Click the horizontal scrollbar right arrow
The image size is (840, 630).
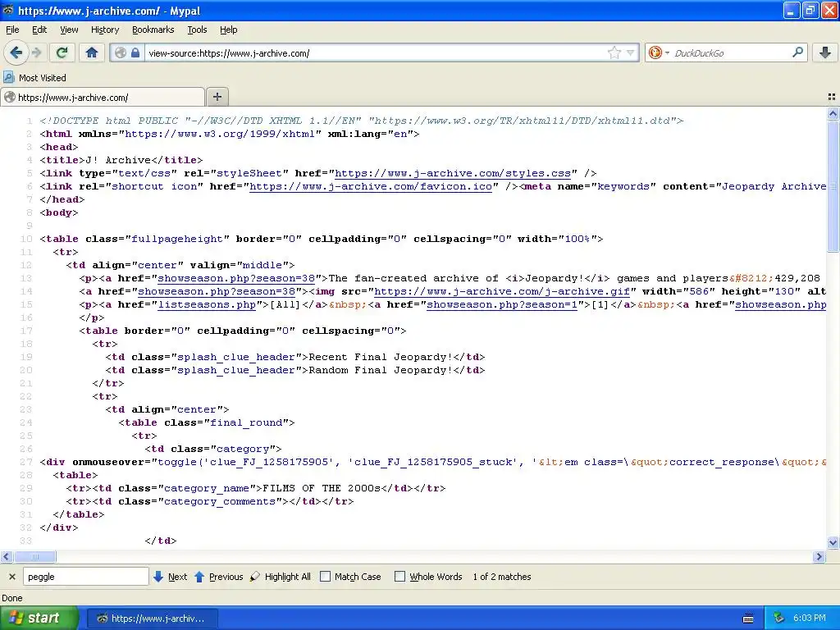(819, 557)
